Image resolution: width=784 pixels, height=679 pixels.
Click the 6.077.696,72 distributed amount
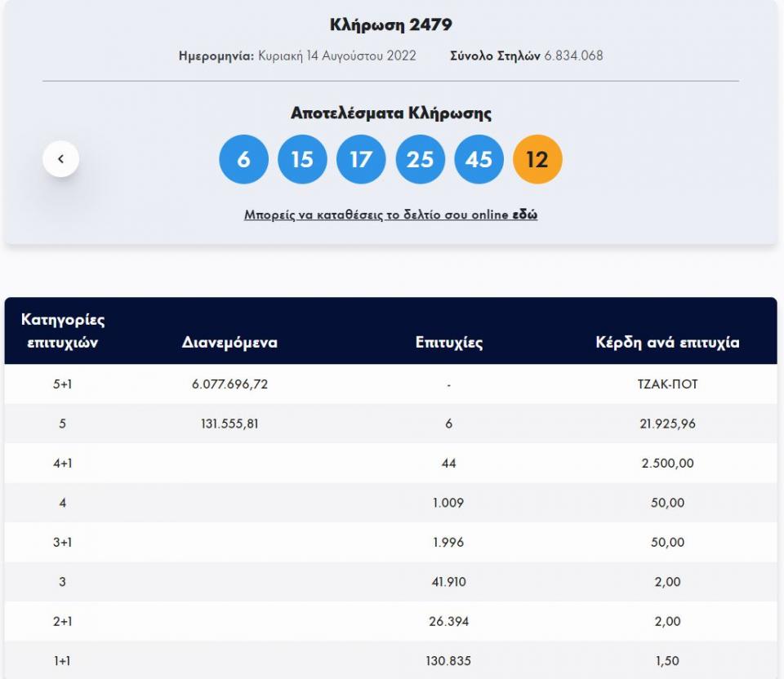click(x=229, y=384)
